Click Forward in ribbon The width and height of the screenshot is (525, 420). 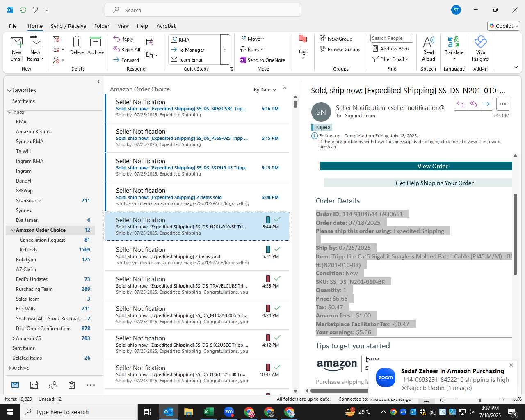pos(126,60)
